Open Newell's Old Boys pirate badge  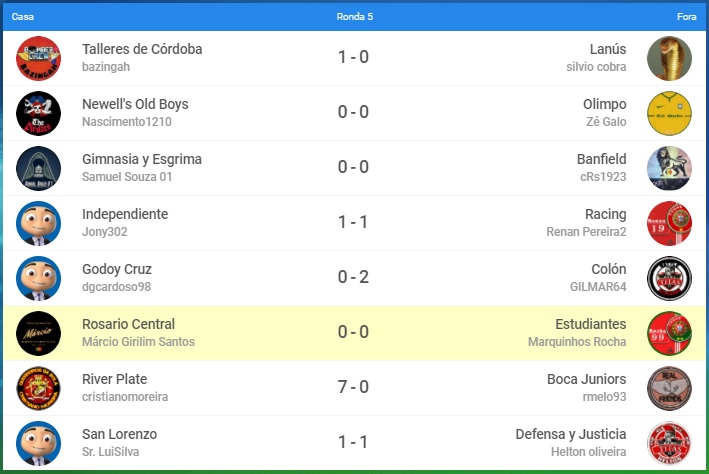pos(39,113)
